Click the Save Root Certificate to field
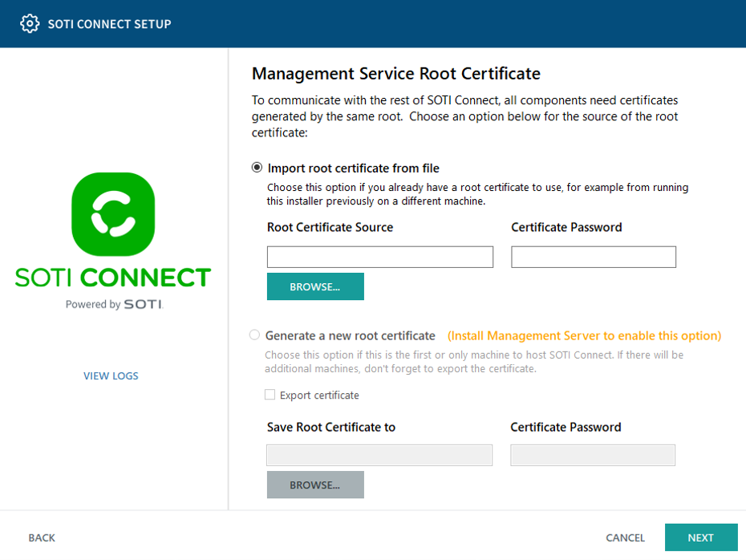The image size is (746, 560). [379, 456]
